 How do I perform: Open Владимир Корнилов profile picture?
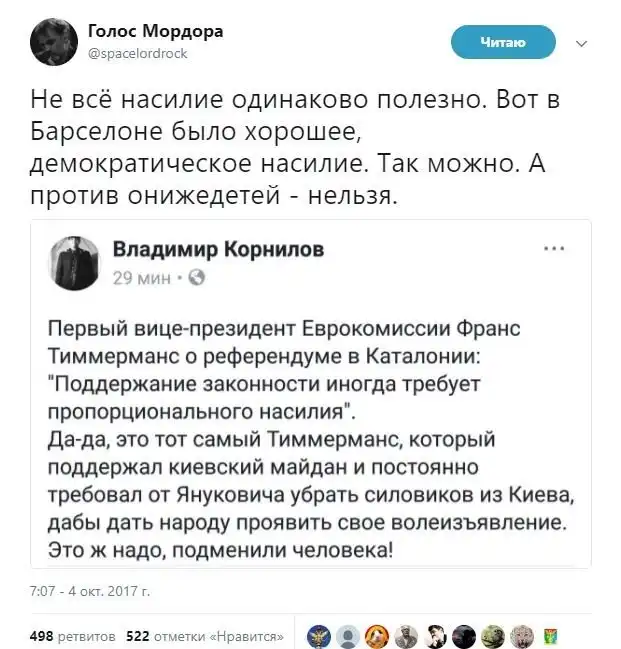75,261
